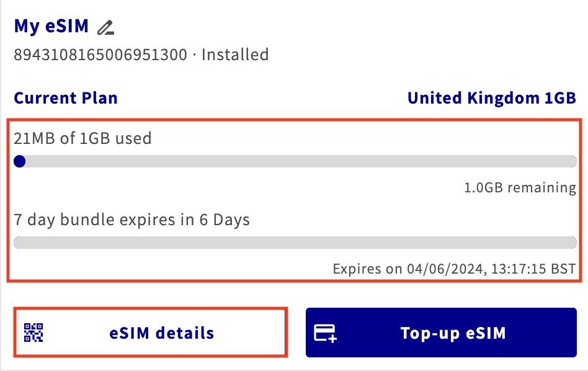Click the 21MB of 1GB used label

82,138
